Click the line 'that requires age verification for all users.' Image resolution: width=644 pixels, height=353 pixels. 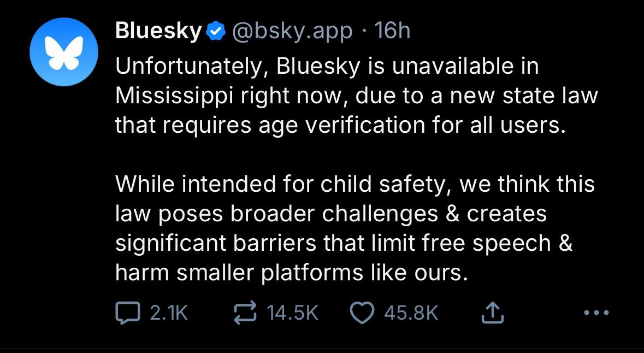(338, 125)
